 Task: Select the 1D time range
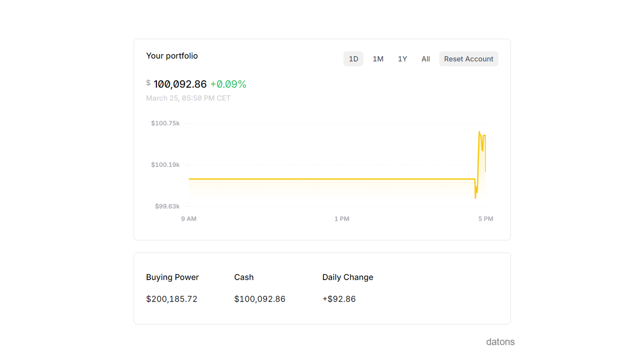[353, 59]
